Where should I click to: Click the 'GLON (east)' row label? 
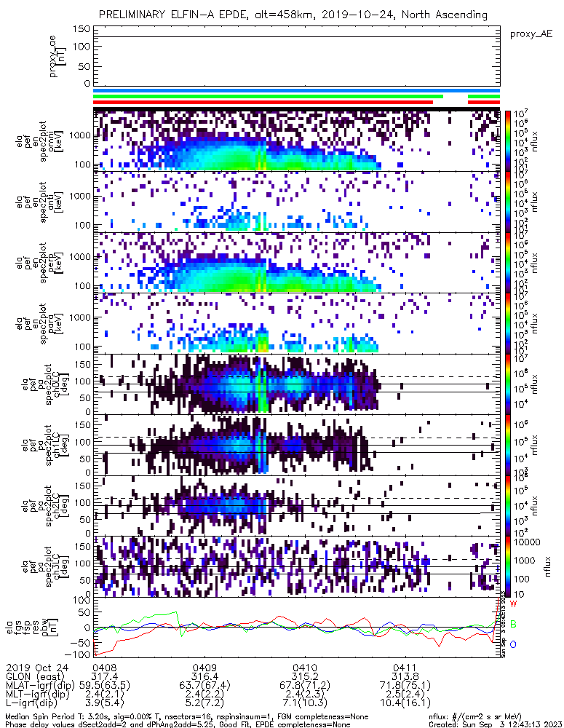click(x=33, y=676)
